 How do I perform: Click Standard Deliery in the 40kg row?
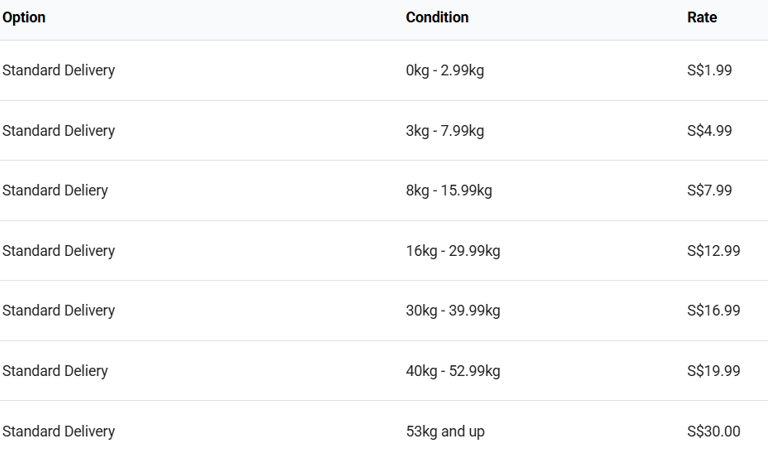(55, 371)
